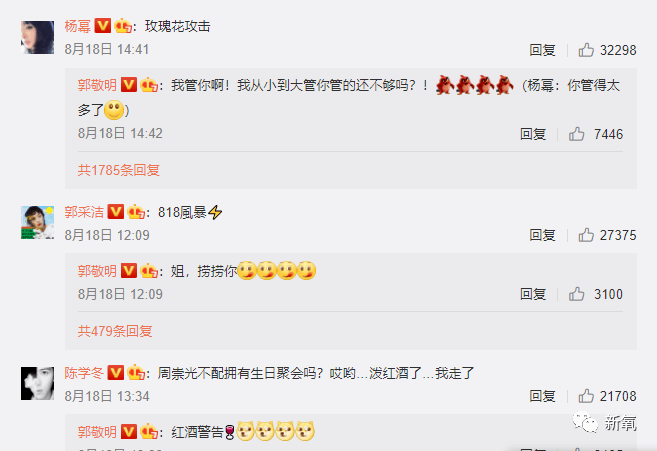Image resolution: width=657 pixels, height=451 pixels.
Task: Open 陈学冬's profile via username link
Action: [x=84, y=373]
